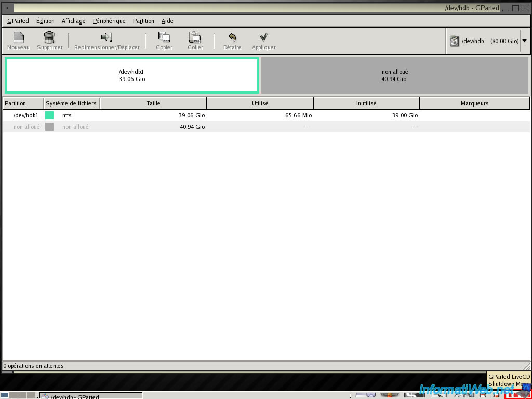This screenshot has width=532, height=399.
Task: Click the 65.66 Mio used cell
Action: click(x=299, y=115)
